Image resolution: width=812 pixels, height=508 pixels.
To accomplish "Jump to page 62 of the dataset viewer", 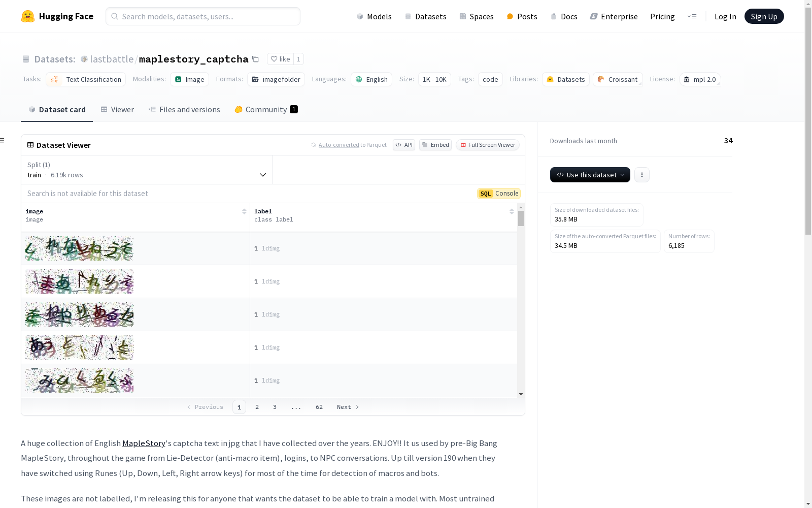I will tap(319, 407).
